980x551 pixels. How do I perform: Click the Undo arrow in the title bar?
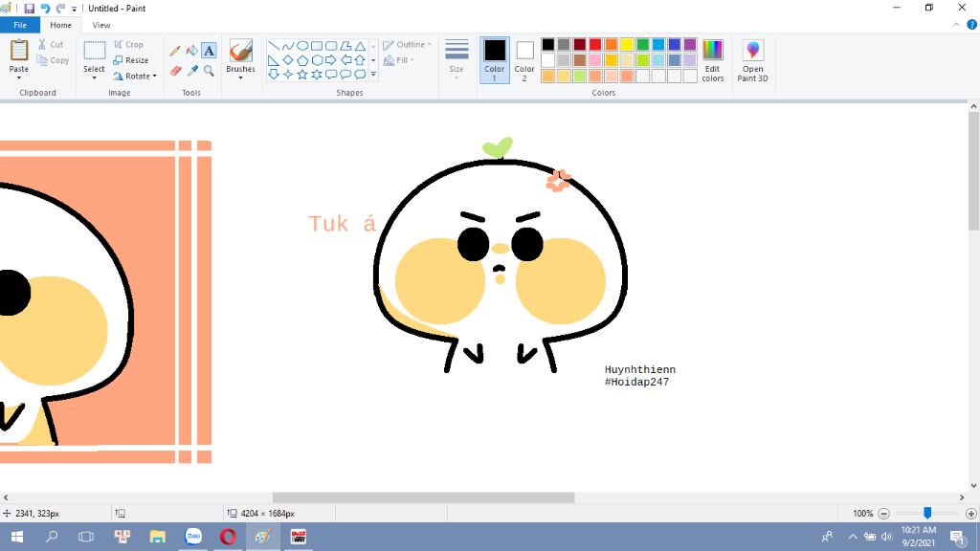(x=45, y=8)
